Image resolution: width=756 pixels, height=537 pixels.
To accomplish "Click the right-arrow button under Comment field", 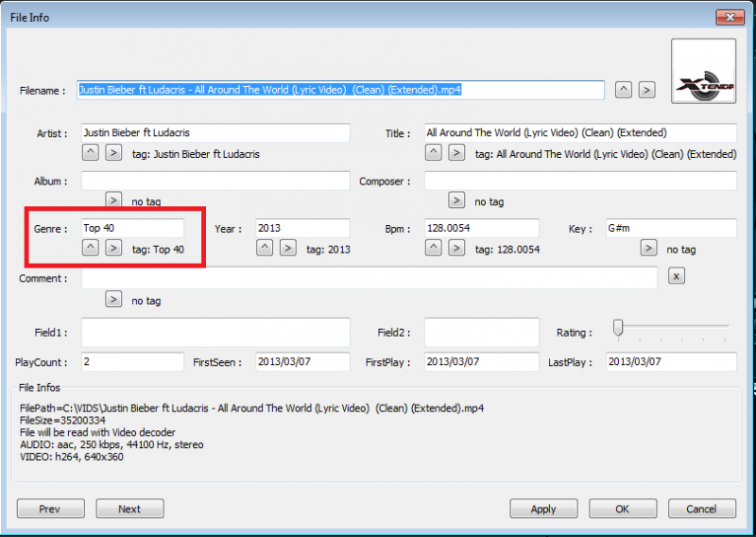I will tap(113, 299).
